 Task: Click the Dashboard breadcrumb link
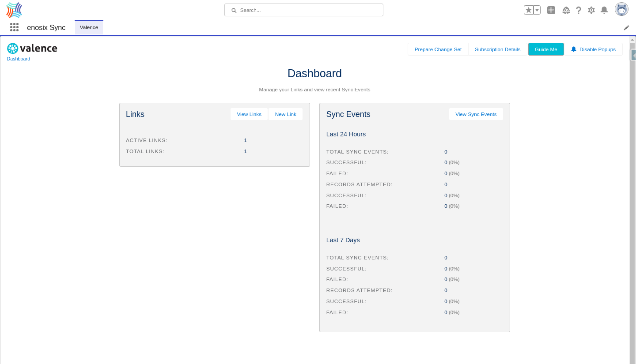19,59
